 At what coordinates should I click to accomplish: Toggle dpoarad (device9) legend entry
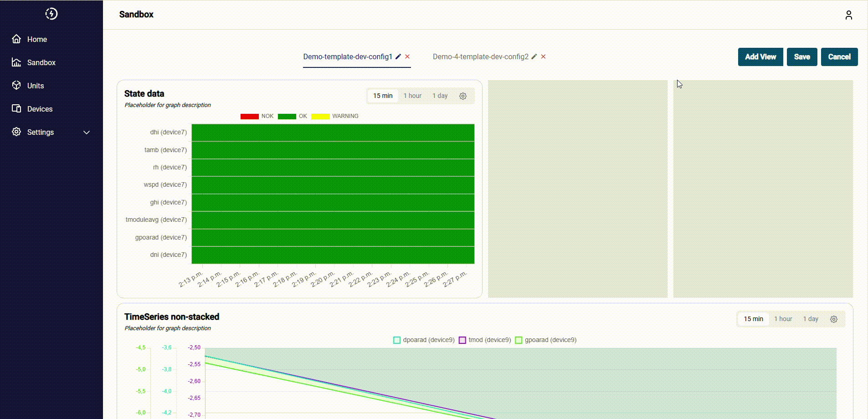pyautogui.click(x=424, y=340)
